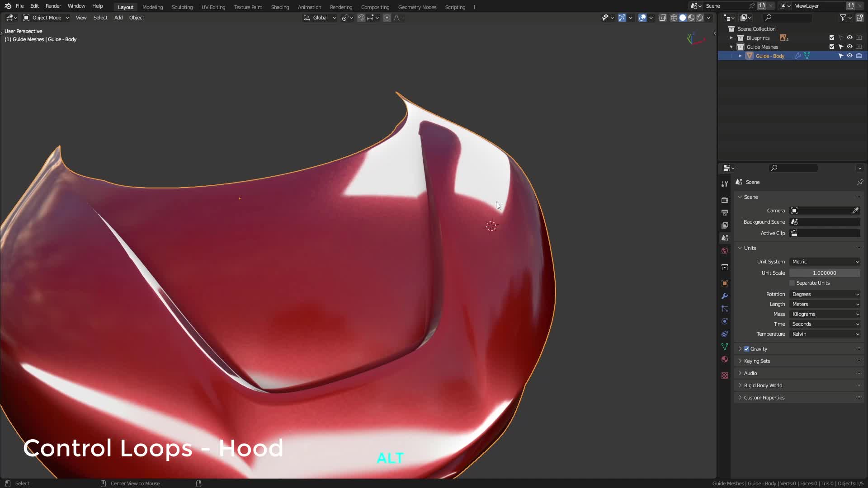868x488 pixels.
Task: Open the Object Mode dropdown
Action: coord(46,18)
